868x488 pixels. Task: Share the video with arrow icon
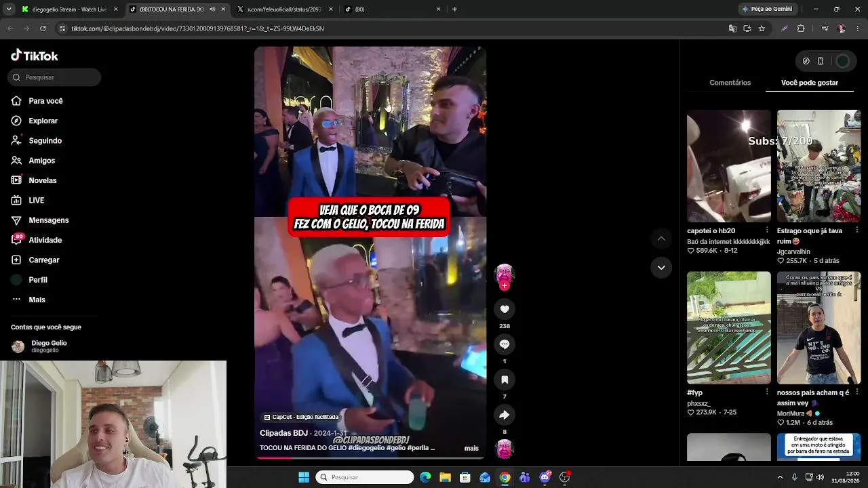click(x=505, y=415)
